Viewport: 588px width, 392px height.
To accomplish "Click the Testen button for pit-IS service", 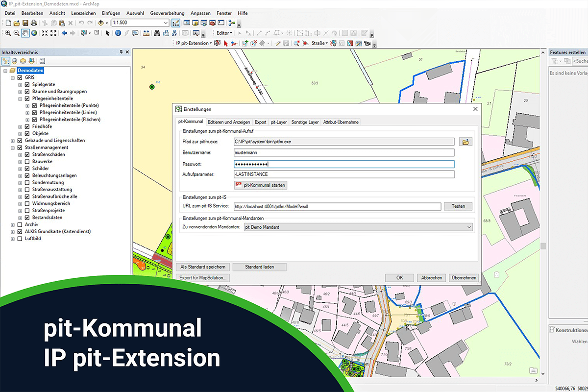I will point(458,206).
